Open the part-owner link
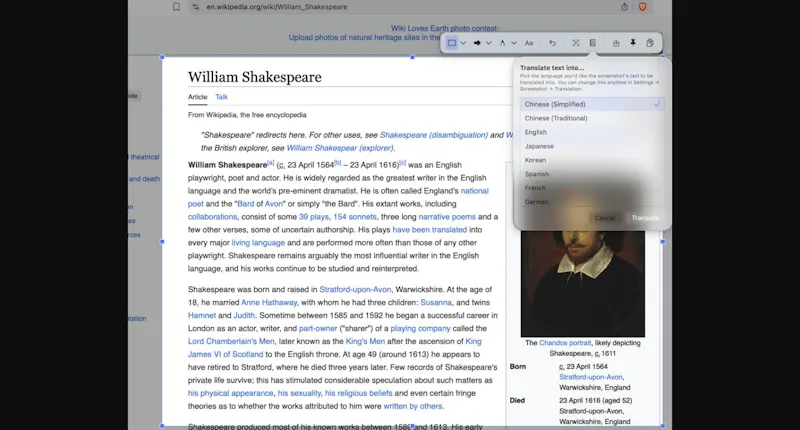This screenshot has height=430, width=800. pyautogui.click(x=318, y=328)
